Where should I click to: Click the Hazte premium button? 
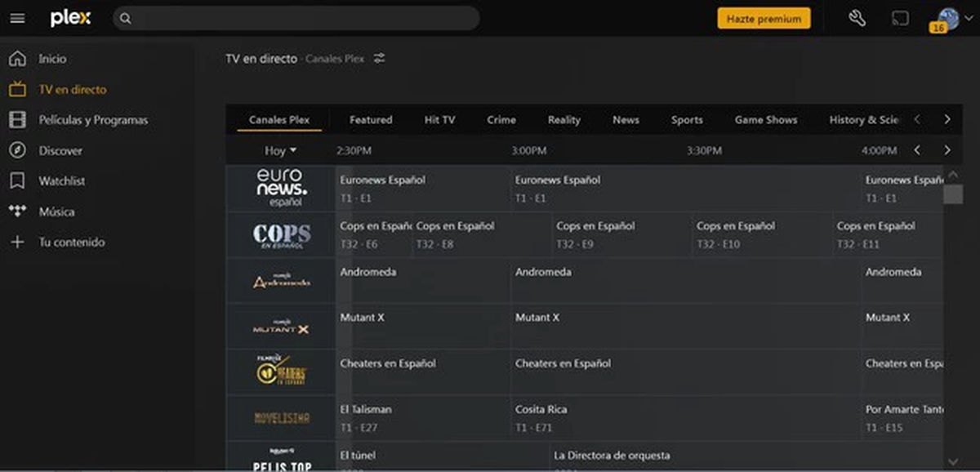click(x=764, y=18)
